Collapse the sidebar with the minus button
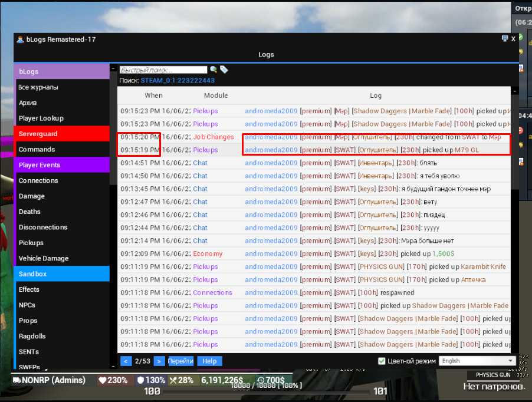This screenshot has height=402, width=532. 113,69
